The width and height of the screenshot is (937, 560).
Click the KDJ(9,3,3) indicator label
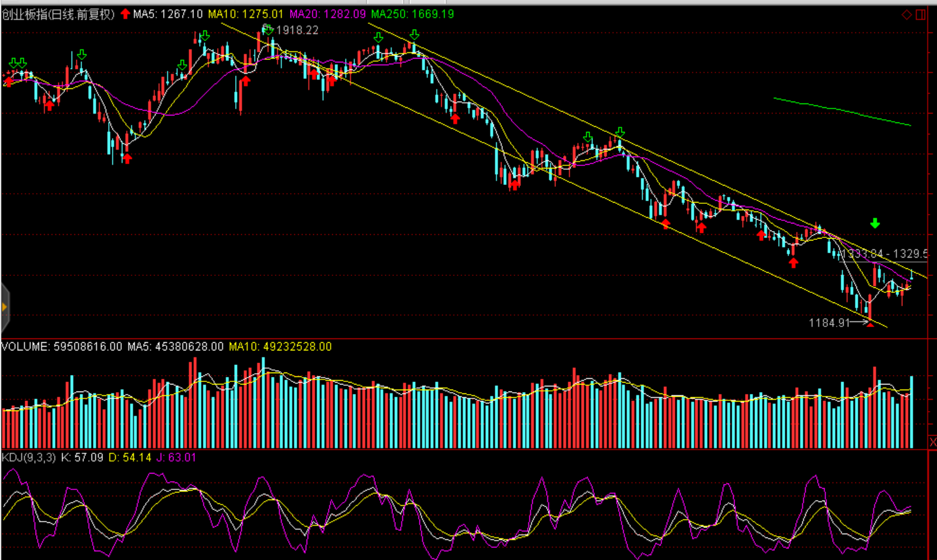click(29, 457)
